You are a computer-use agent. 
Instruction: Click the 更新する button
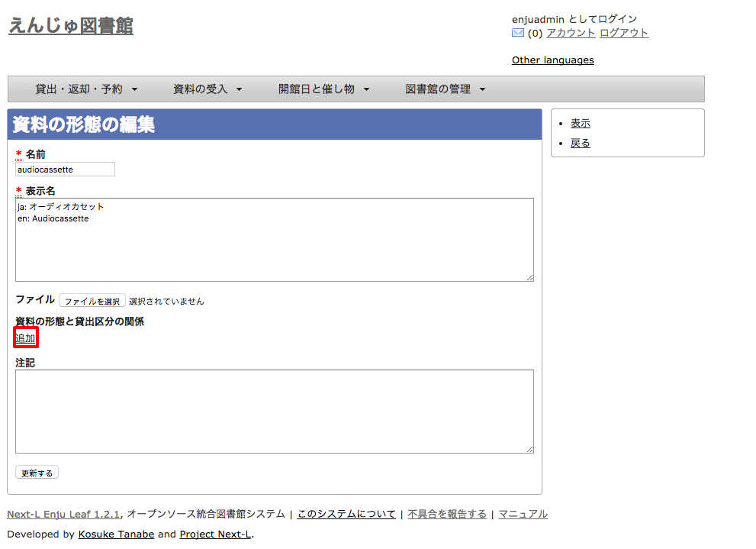(37, 473)
